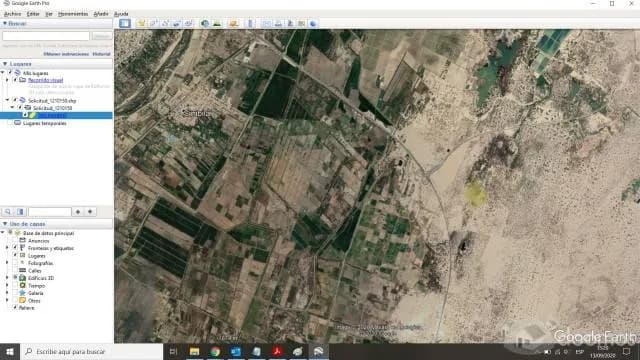Screen dimensions: 640x360
Task: Toggle the sidebar visibility toolbar button
Action: (x=125, y=23)
